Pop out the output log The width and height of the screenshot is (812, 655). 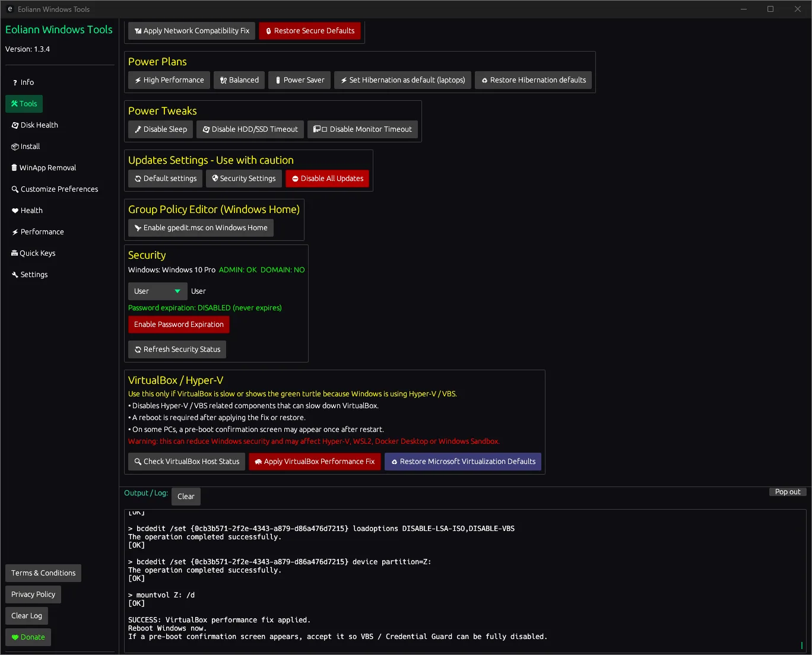tap(788, 491)
